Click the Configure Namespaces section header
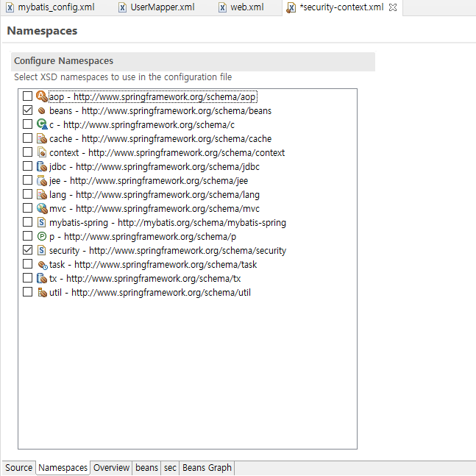 coord(193,61)
